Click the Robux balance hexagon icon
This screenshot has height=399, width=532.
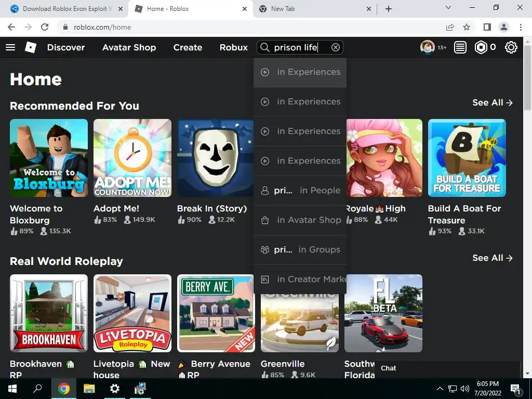click(x=481, y=47)
